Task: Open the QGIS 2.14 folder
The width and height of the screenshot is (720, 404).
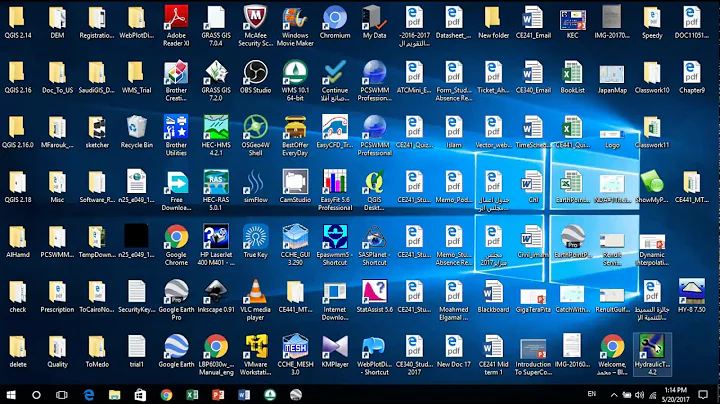Action: point(17,22)
